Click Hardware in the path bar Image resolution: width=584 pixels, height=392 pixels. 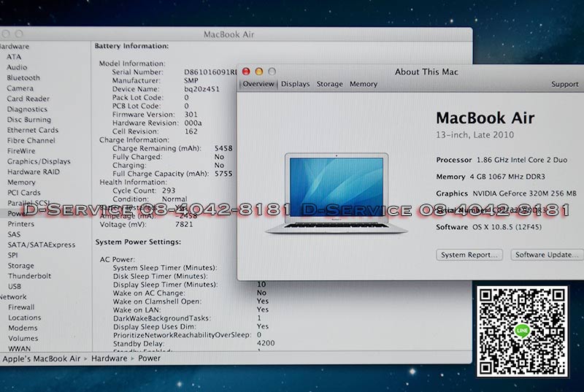[x=109, y=358]
